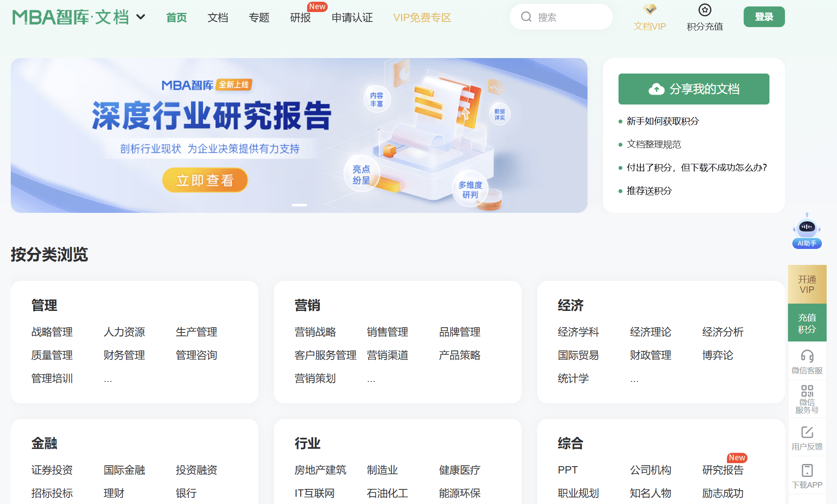Select the carousel indicator dot below banner

click(299, 205)
